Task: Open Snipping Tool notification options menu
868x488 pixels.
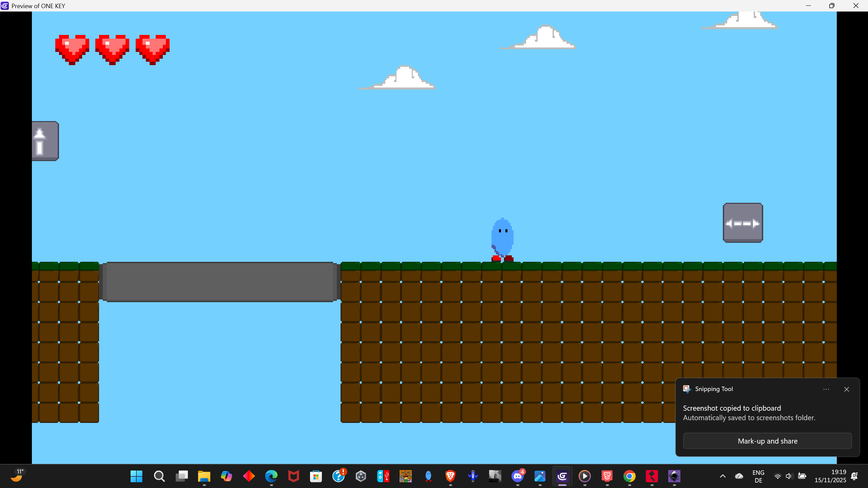Action: pos(826,389)
